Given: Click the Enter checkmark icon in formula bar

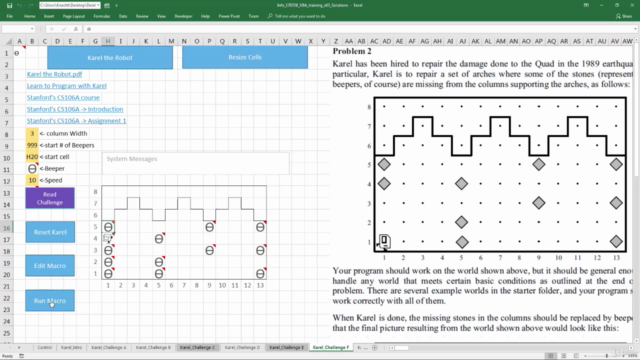Looking at the screenshot, I should (64, 29).
